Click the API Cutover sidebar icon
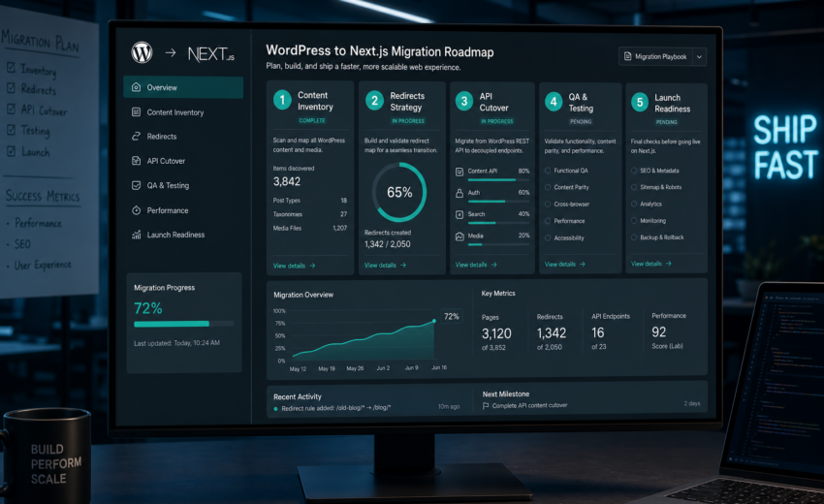 tap(136, 161)
